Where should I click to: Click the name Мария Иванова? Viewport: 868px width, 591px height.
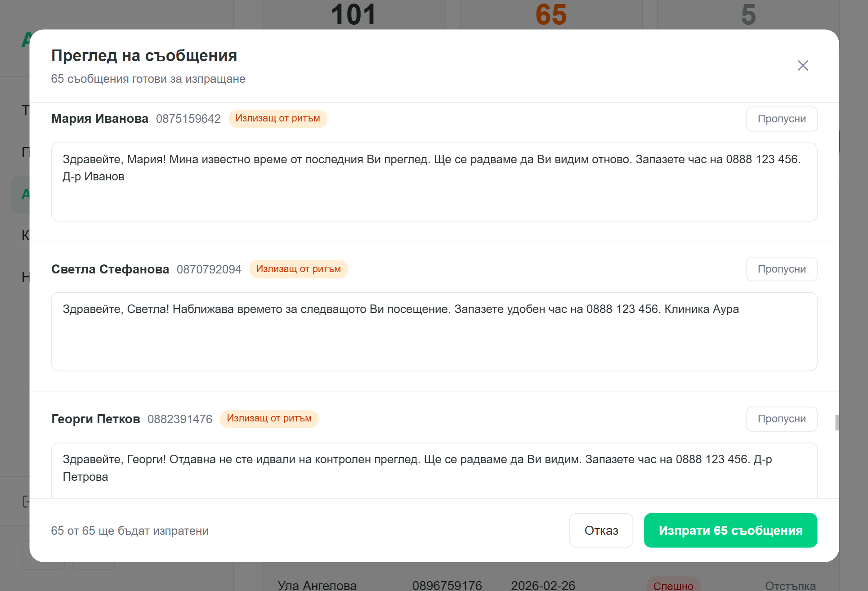coord(100,119)
